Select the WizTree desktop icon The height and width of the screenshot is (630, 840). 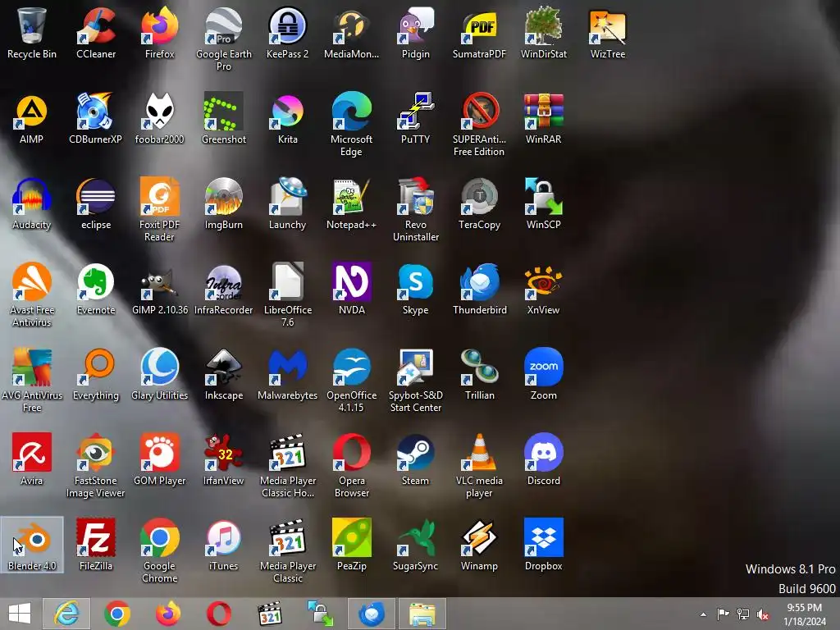click(x=608, y=33)
